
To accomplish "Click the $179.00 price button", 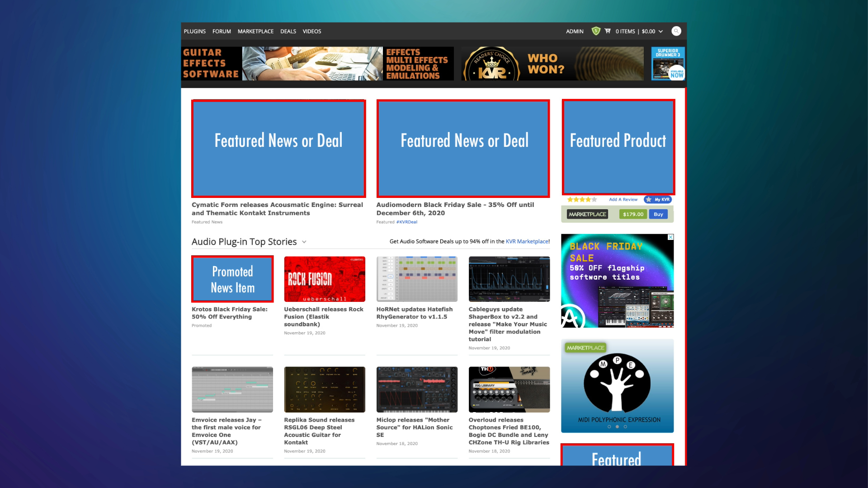I will click(x=633, y=214).
